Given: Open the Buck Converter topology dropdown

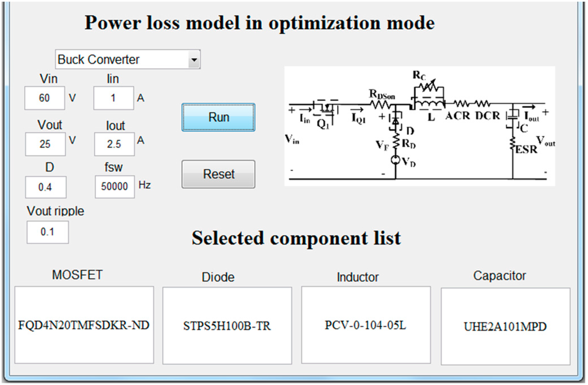Looking at the screenshot, I should tap(127, 59).
